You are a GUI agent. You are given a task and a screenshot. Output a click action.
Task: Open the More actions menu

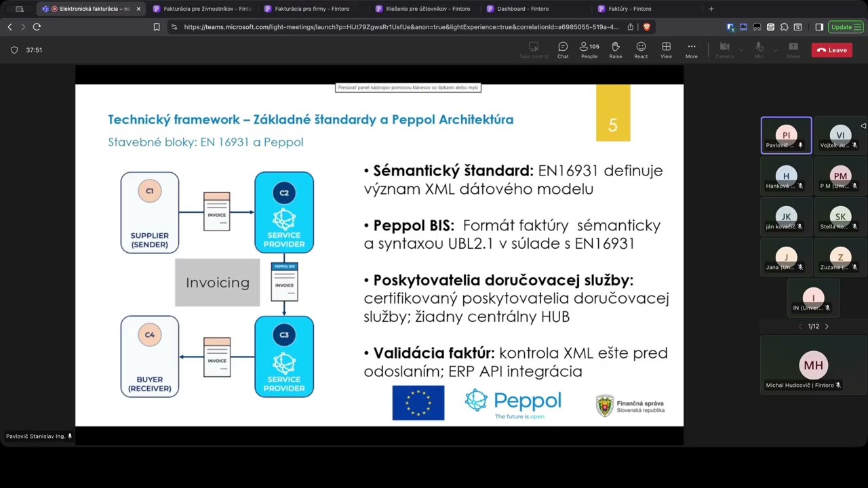(691, 50)
